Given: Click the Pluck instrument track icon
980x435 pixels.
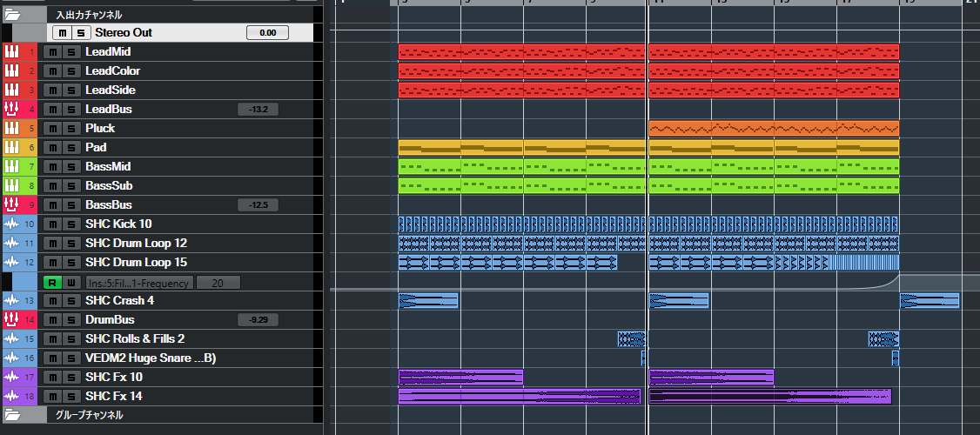Looking at the screenshot, I should [11, 128].
